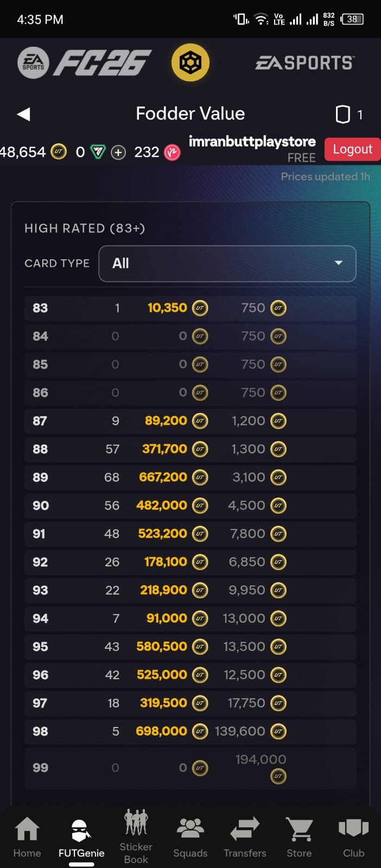Open the Sticker Book tab
This screenshot has height=868, width=381.
tap(136, 836)
